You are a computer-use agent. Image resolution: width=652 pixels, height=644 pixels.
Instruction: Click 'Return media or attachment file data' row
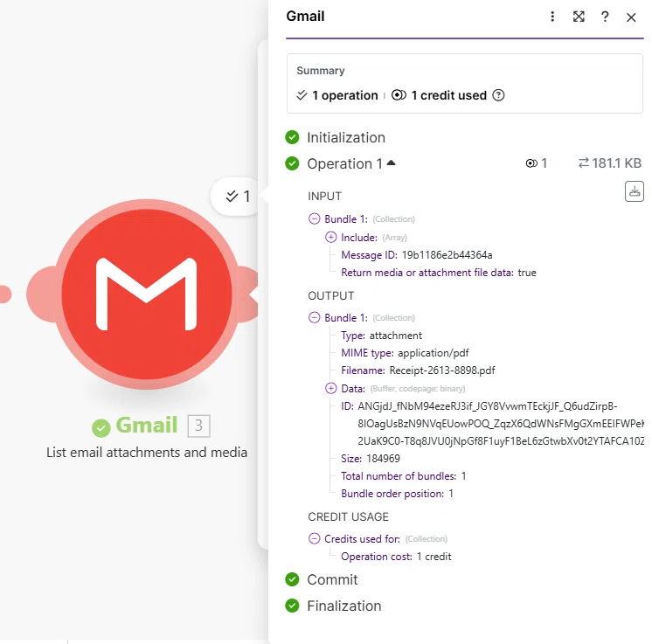point(438,273)
